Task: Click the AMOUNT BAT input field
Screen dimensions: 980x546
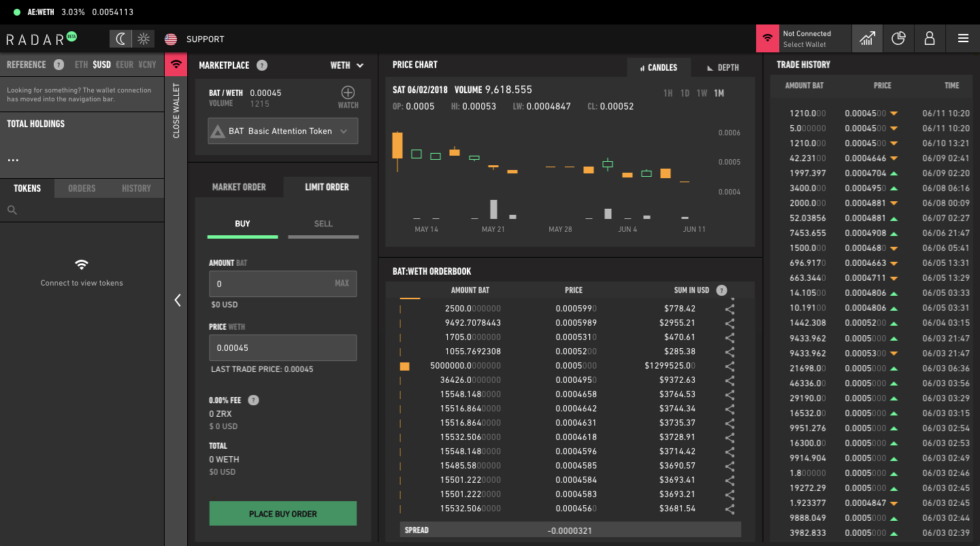Action: pos(282,284)
